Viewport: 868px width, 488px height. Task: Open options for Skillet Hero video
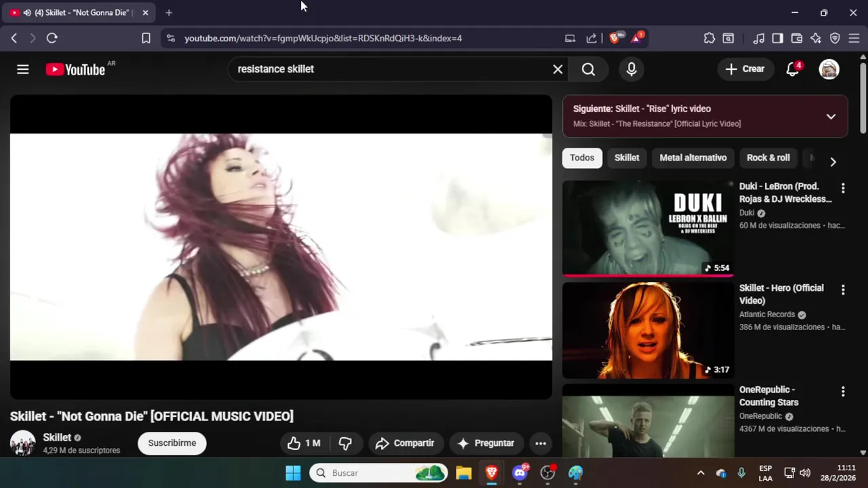(x=843, y=289)
